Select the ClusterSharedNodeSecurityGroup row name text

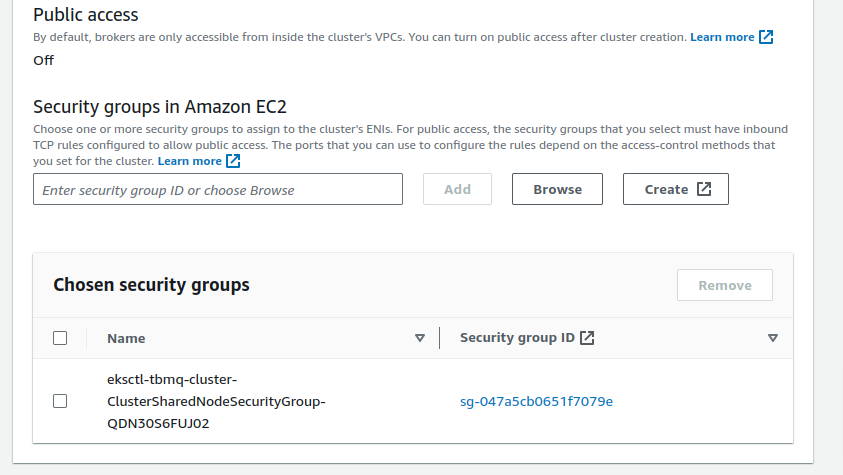point(217,401)
